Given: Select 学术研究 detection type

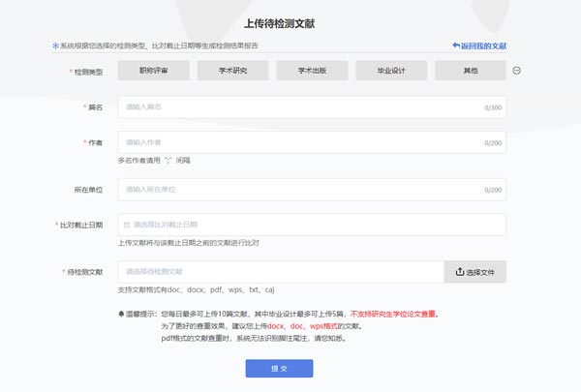Looking at the screenshot, I should 232,71.
